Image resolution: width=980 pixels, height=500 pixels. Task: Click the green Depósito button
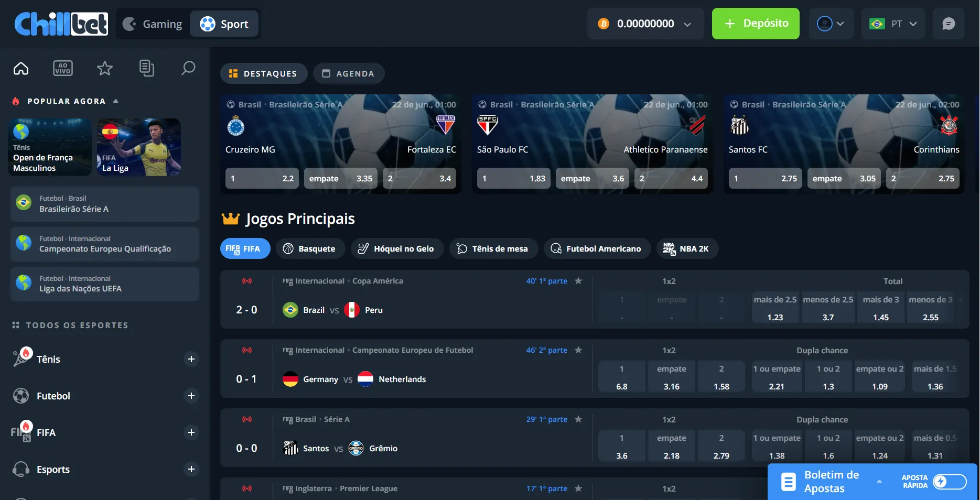(756, 24)
